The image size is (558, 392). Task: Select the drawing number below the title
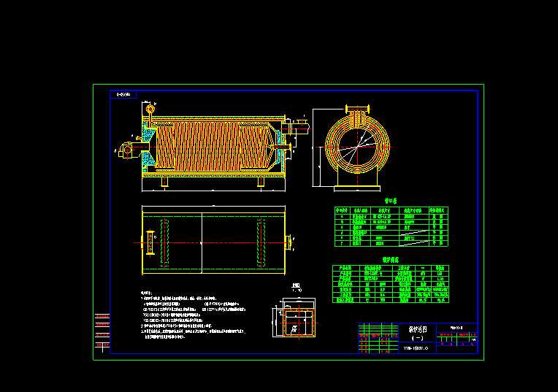pyautogui.click(x=416, y=348)
